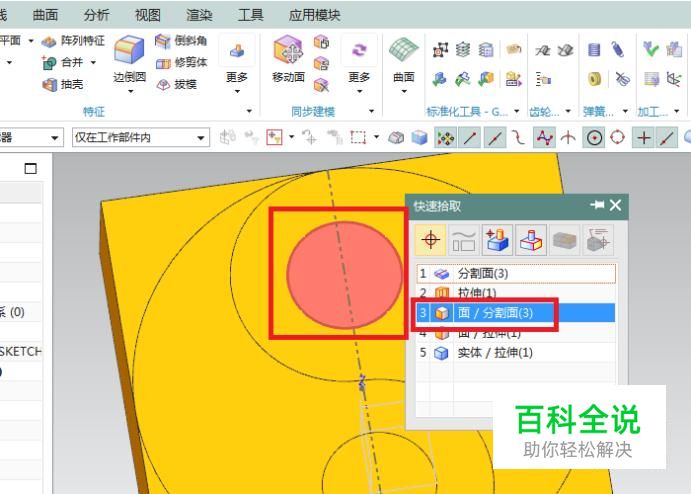The image size is (691, 494).
Task: Click the 修剪体 trim body tool
Action: coord(181,63)
